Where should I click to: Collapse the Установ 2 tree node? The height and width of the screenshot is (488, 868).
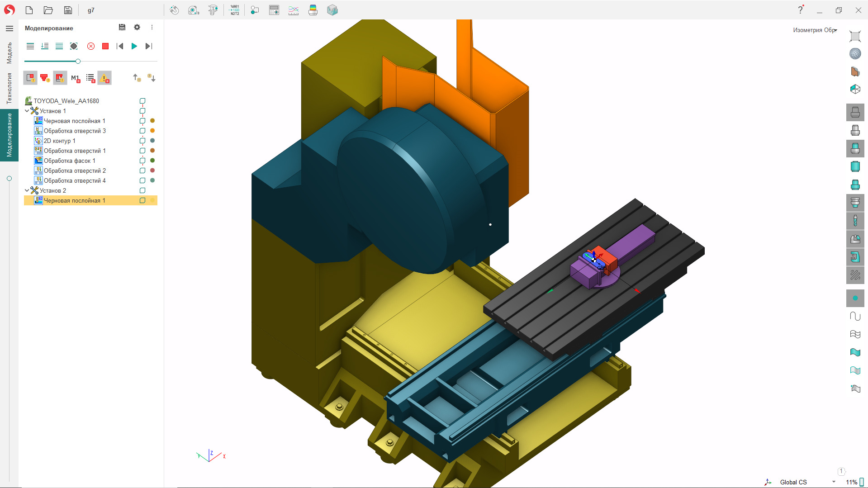pos(27,190)
